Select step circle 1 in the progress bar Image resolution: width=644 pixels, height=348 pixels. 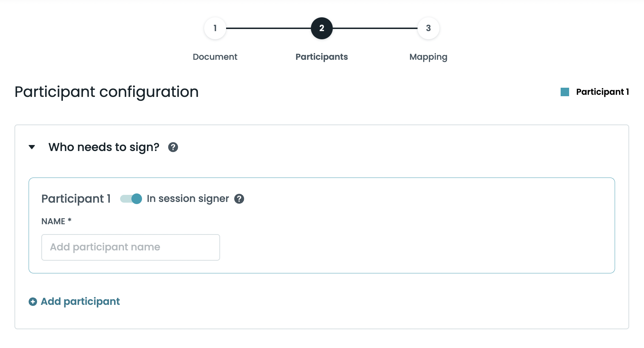215,28
